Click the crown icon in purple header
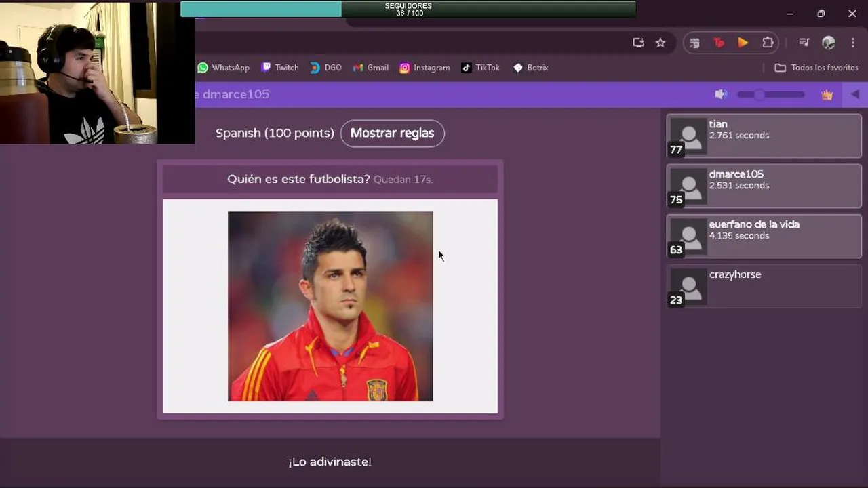This screenshot has height=488, width=868. [x=827, y=95]
